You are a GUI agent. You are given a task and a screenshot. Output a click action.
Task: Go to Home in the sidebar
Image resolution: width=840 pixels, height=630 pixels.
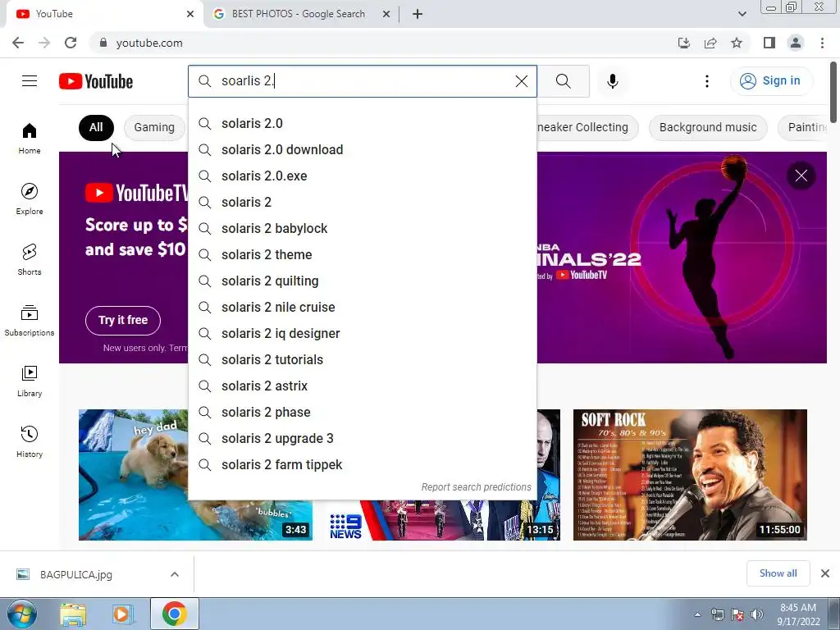(x=30, y=138)
